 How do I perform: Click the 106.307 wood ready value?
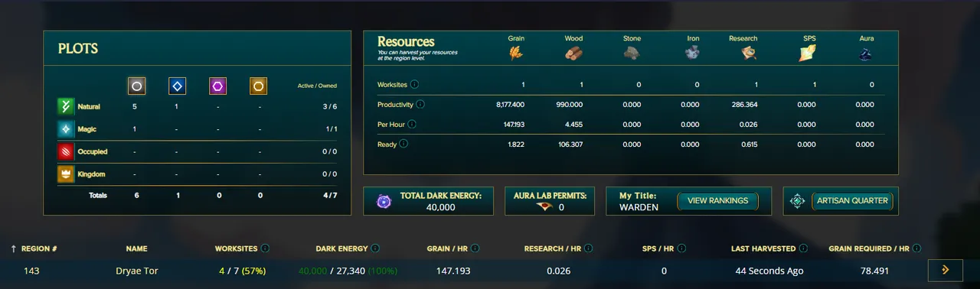[x=570, y=144]
